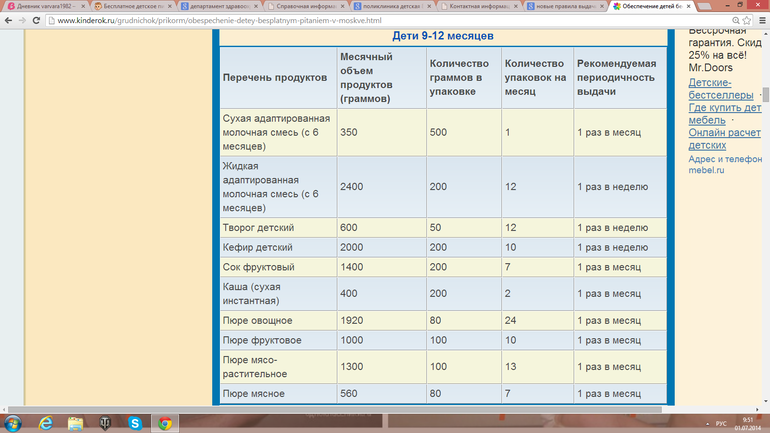Close the 'Бесплатное детское' tab
The image size is (770, 433).
[170, 6]
